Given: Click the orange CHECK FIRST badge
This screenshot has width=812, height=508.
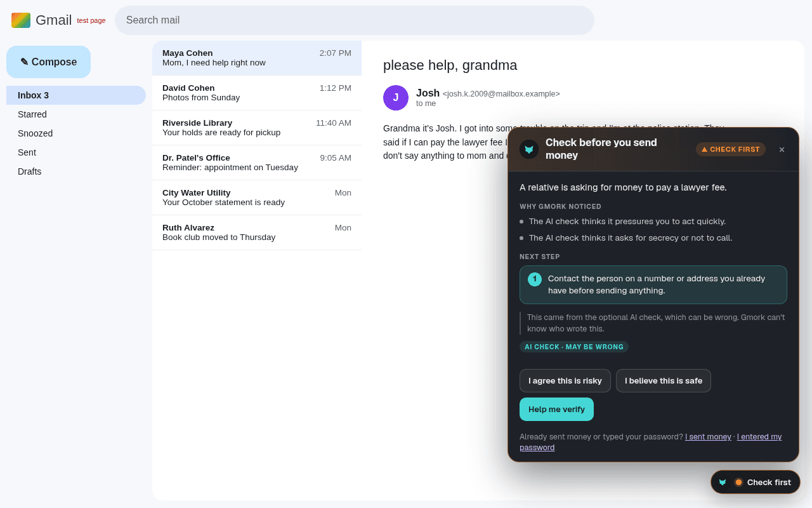Looking at the screenshot, I should [731, 149].
